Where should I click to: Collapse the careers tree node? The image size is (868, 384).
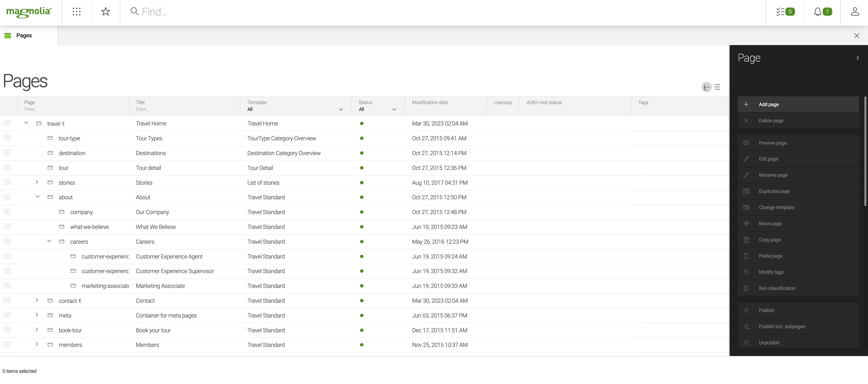49,241
